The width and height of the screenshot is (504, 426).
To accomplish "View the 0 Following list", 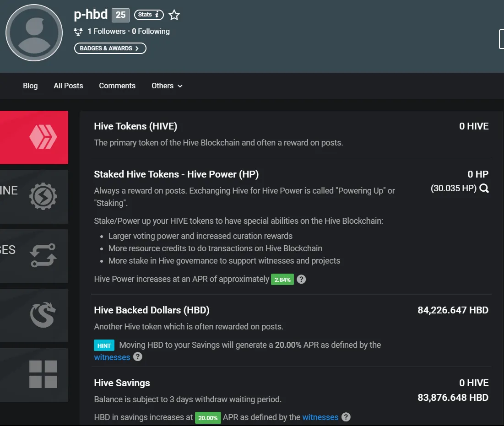I will pos(151,31).
